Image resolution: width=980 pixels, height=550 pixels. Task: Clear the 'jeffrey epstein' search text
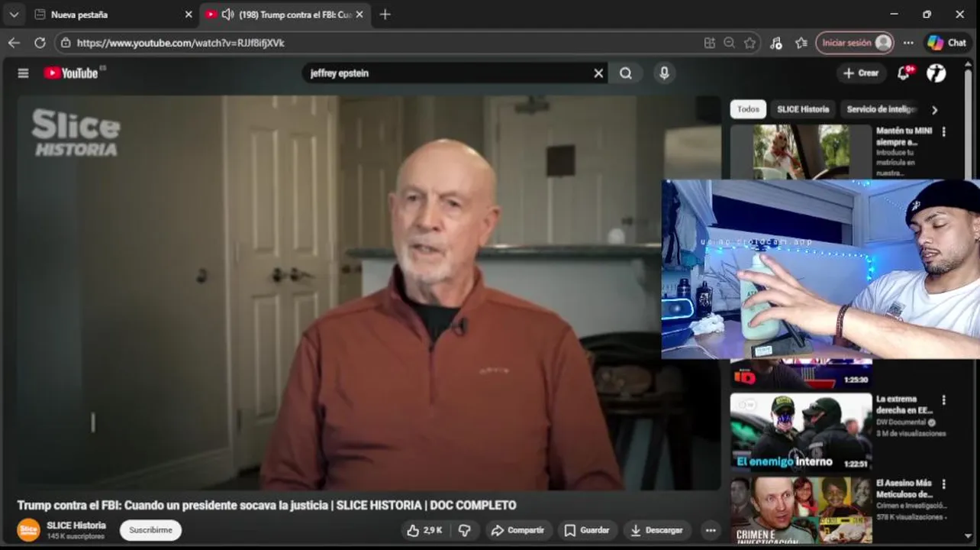click(598, 73)
